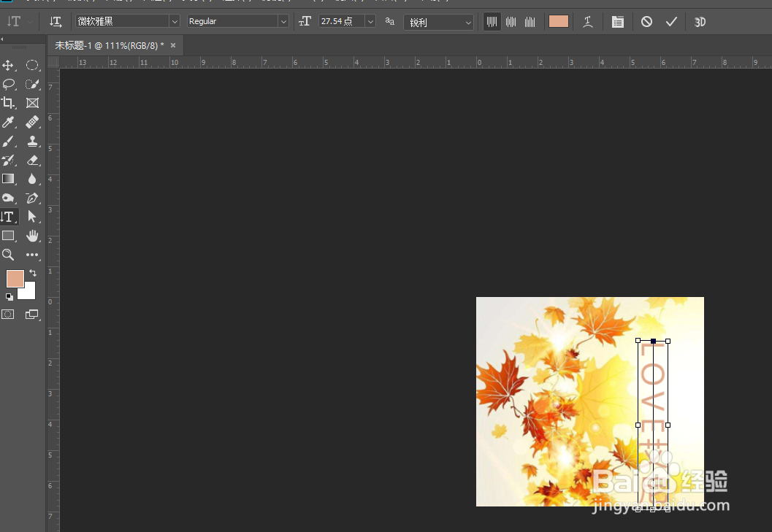The image size is (772, 532).
Task: Select the Eyedropper tool
Action: (x=8, y=122)
